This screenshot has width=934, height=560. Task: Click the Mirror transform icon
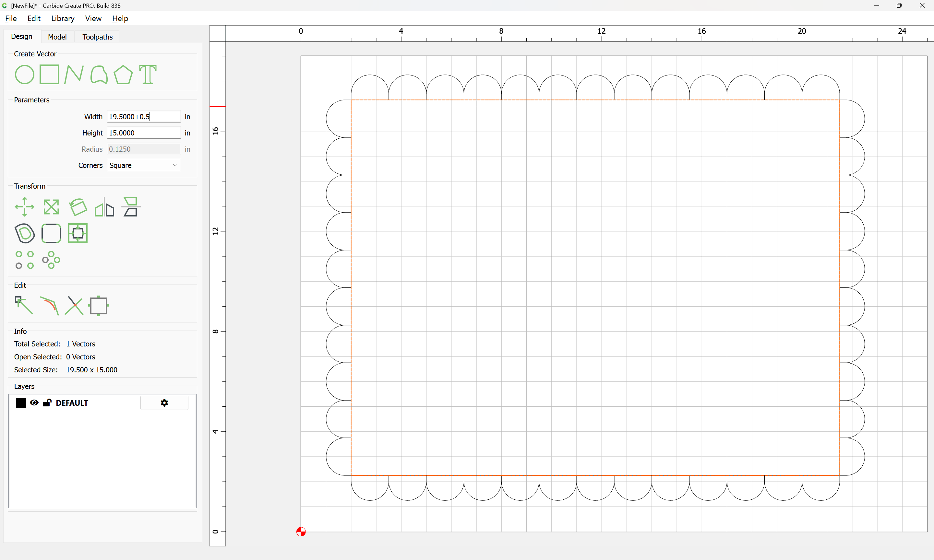pos(104,207)
